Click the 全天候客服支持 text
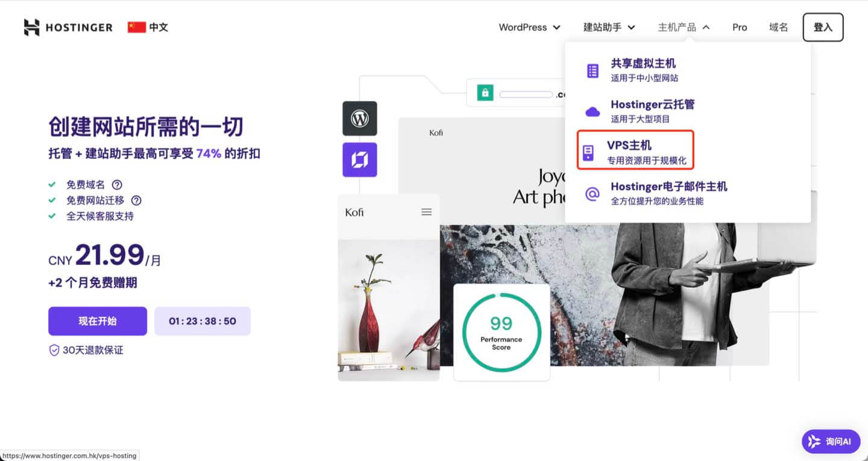The height and width of the screenshot is (461, 868). click(100, 216)
